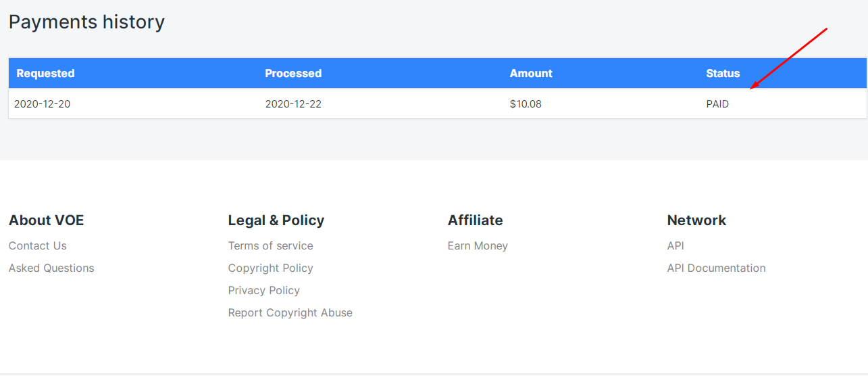868x380 pixels.
Task: Go to the Asked Questions page
Action: (x=51, y=268)
